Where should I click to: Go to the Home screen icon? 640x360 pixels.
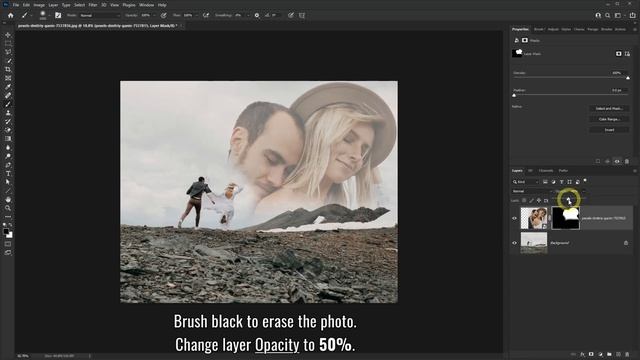click(x=11, y=16)
